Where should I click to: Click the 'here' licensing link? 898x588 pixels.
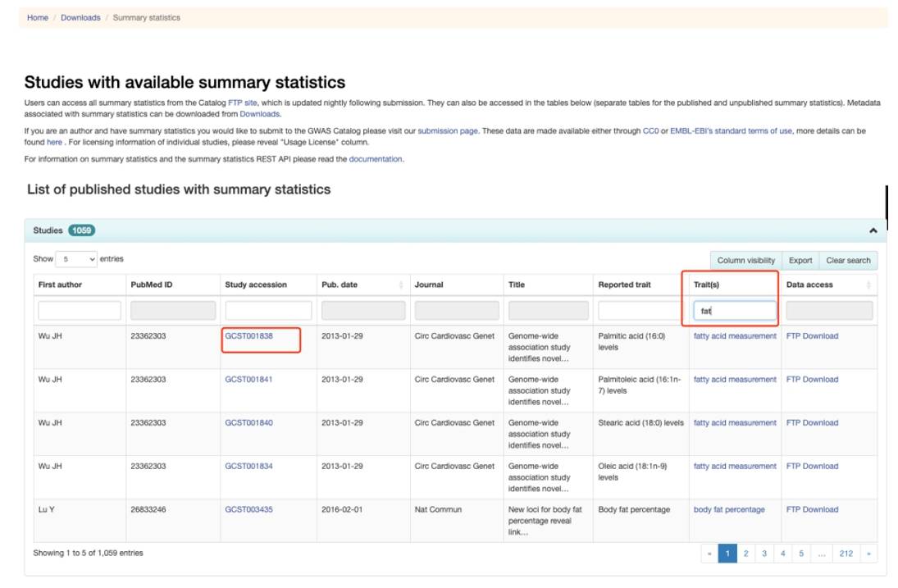point(54,142)
